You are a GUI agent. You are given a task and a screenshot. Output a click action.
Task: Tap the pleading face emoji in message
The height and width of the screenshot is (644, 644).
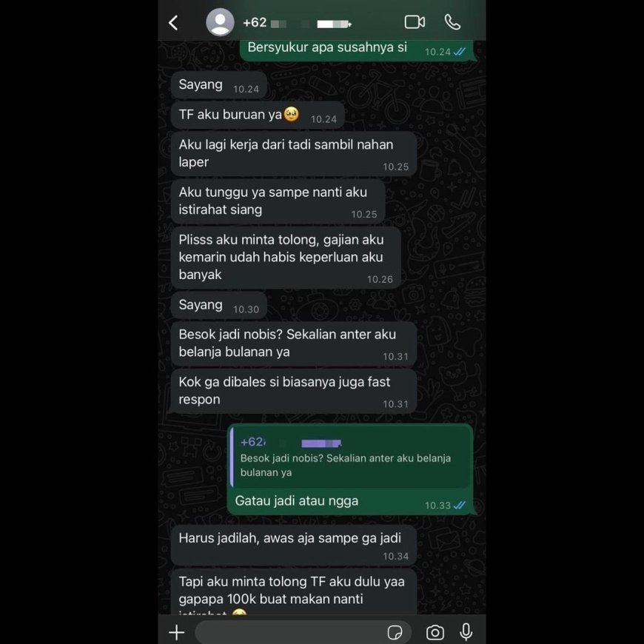coord(291,114)
